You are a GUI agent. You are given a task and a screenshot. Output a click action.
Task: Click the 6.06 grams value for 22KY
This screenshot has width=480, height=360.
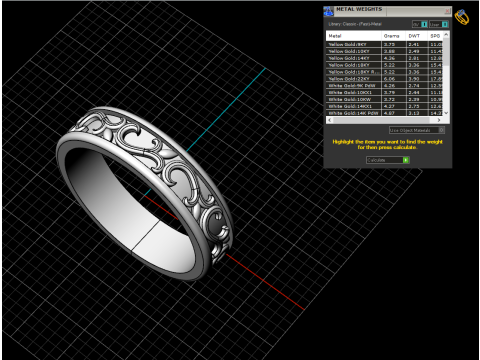389,79
